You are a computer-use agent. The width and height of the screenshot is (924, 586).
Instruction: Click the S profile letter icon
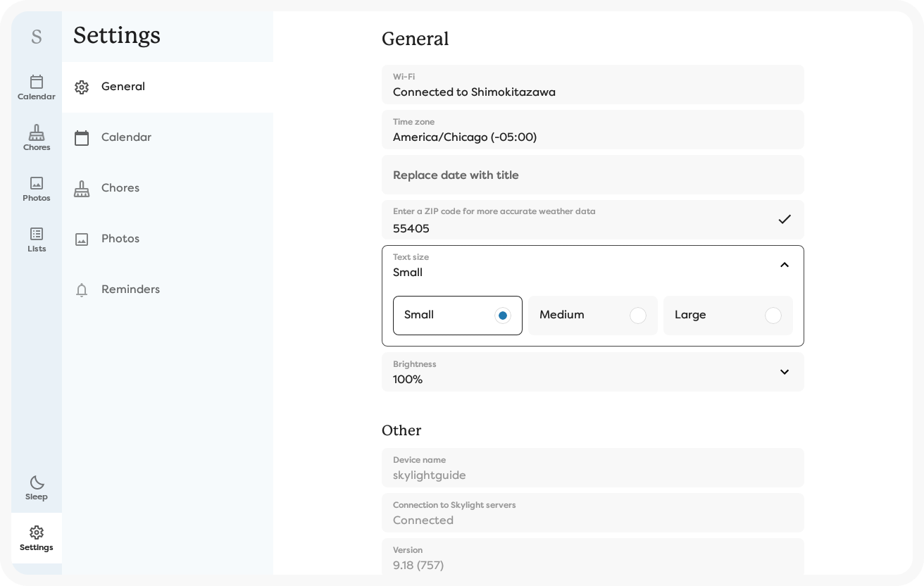[x=37, y=37]
